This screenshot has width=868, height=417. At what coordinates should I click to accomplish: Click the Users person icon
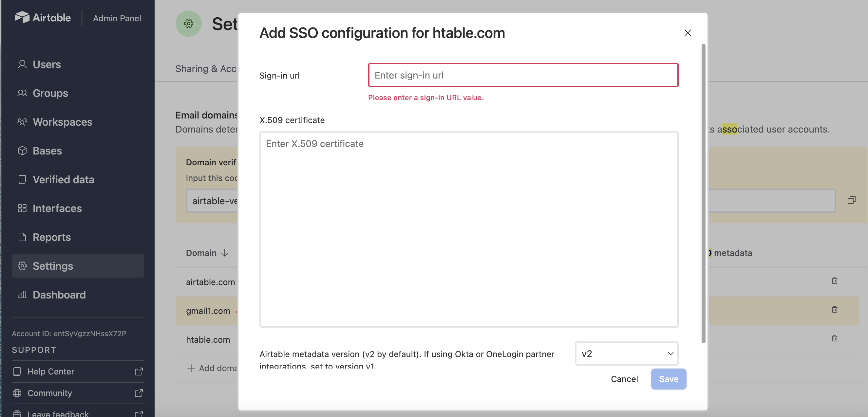(22, 64)
